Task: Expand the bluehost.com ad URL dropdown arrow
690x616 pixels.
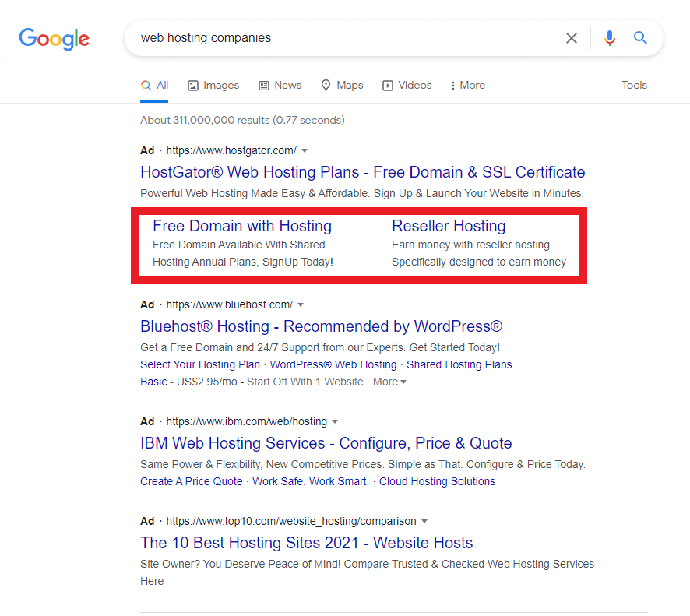Action: [x=301, y=304]
